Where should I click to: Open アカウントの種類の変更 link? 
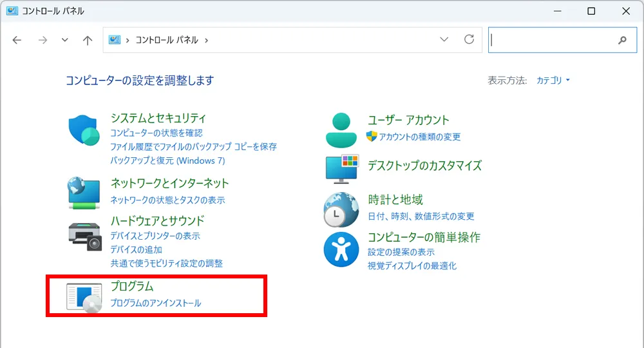[419, 137]
